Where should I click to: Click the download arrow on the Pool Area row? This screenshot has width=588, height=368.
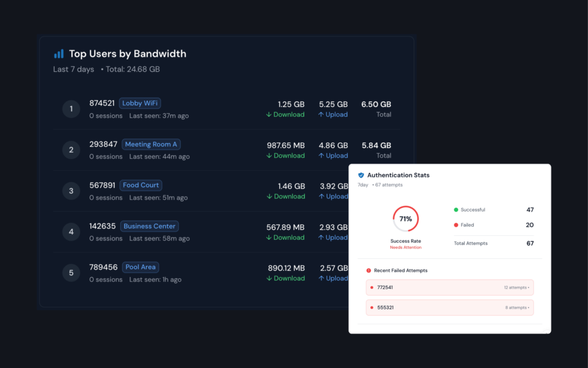point(269,278)
